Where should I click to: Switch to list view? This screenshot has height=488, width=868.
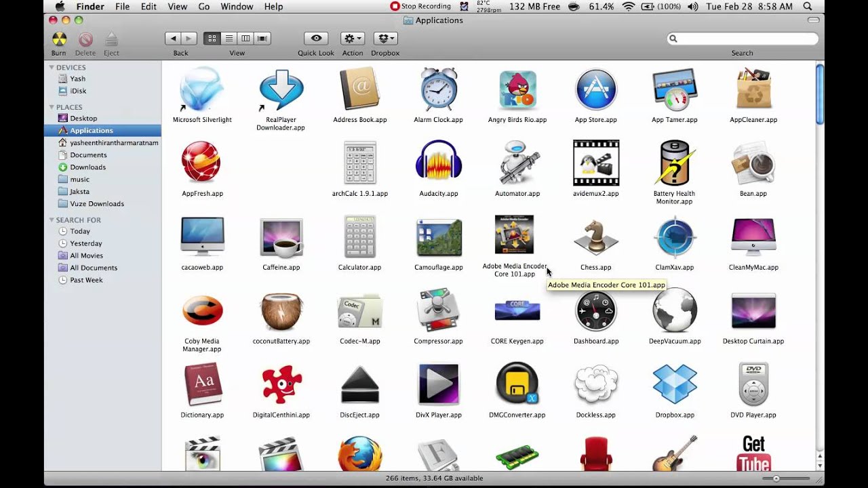click(x=229, y=39)
